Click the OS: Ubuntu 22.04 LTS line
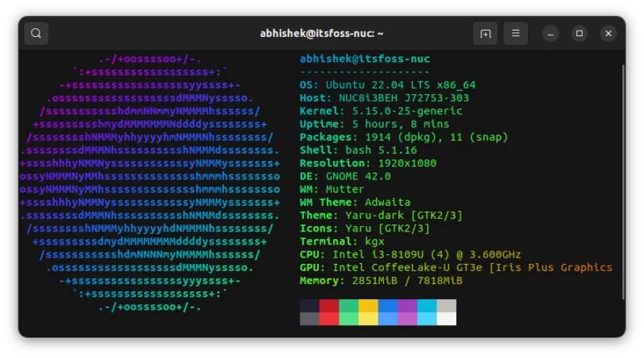Screen dimensions: 644x358 tap(388, 85)
